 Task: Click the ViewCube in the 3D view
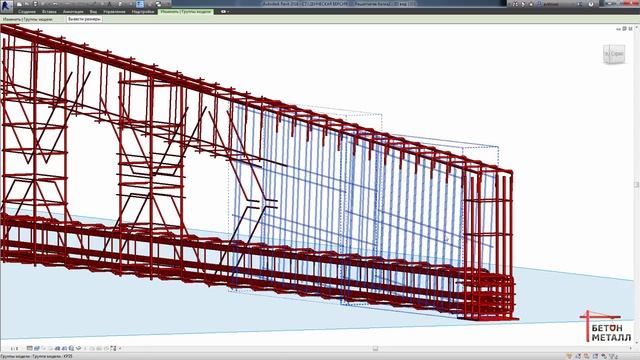(x=614, y=54)
